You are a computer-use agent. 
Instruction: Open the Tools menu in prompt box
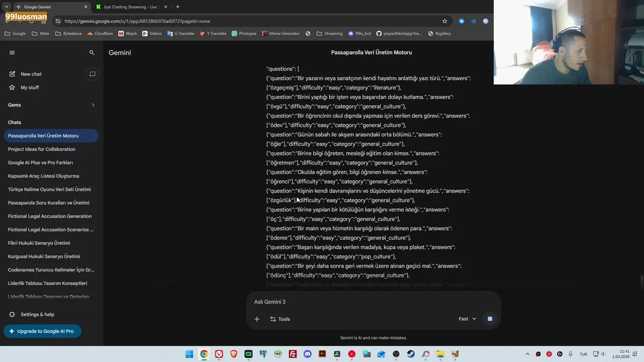[x=280, y=319]
